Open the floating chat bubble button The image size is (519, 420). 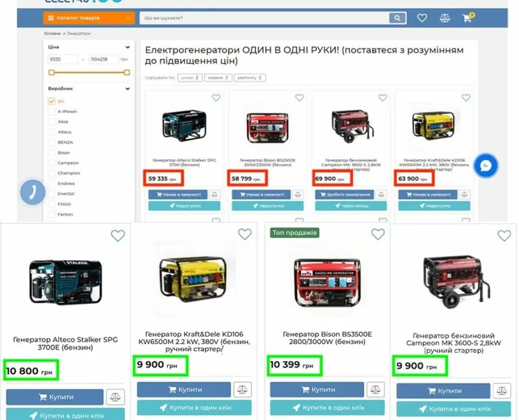[x=486, y=165]
